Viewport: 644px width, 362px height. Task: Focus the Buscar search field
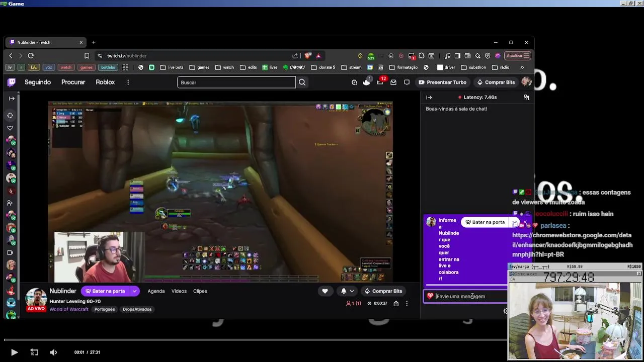236,82
